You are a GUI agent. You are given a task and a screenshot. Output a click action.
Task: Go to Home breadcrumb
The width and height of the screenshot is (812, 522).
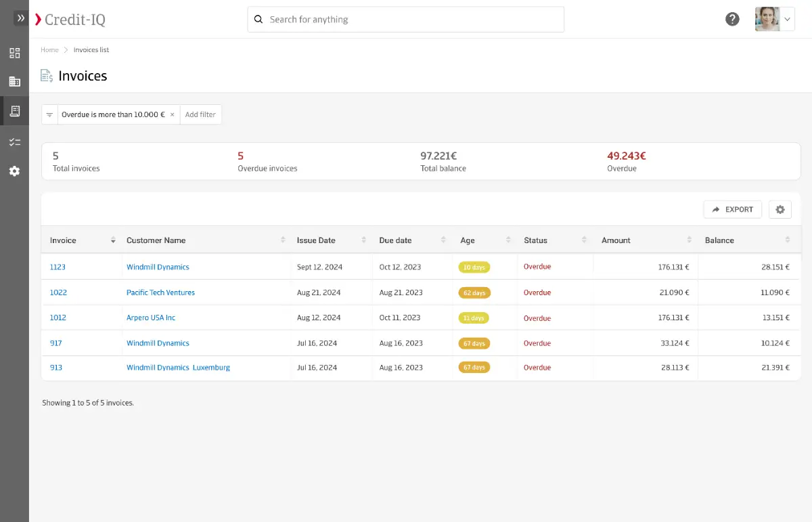pyautogui.click(x=49, y=50)
